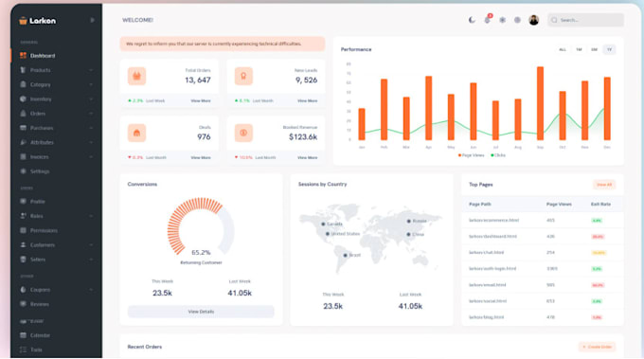
Task: Click the email.html page path row
Action: [542, 285]
